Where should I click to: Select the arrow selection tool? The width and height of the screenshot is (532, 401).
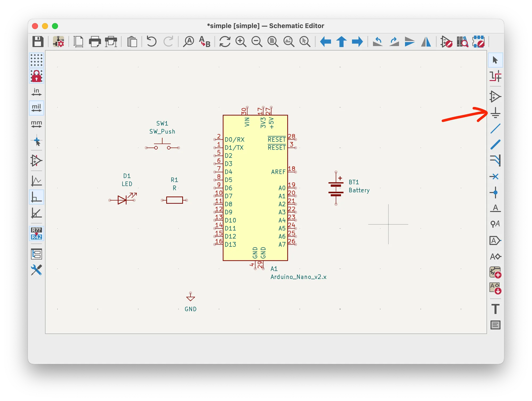pos(495,60)
